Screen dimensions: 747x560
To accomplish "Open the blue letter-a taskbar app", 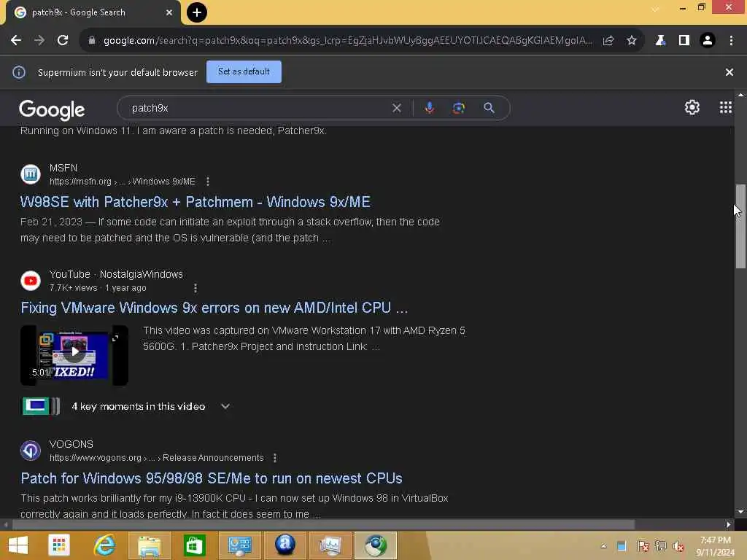I will click(285, 545).
